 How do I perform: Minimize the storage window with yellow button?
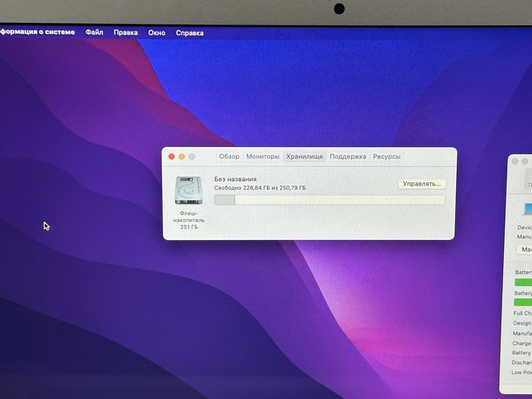[182, 156]
